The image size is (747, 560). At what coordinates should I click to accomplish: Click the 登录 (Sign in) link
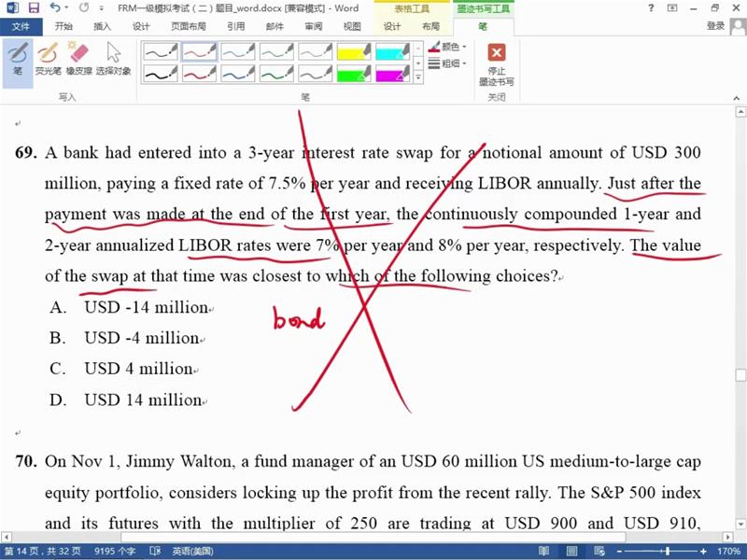(x=715, y=26)
